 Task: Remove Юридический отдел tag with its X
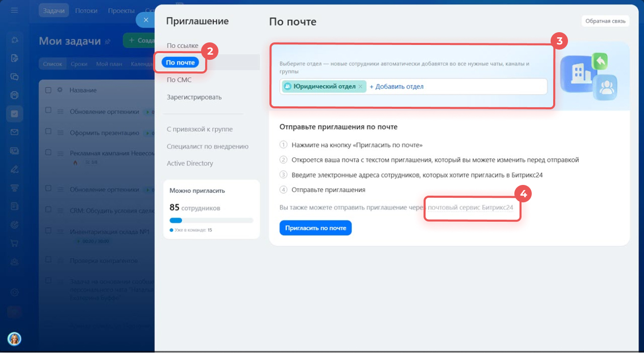point(360,87)
